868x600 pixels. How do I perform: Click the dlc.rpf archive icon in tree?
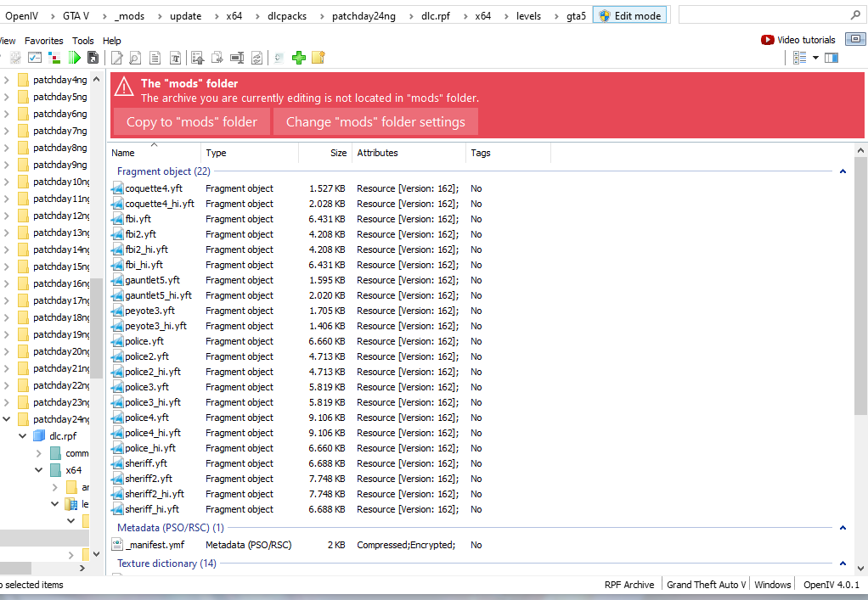coord(39,436)
